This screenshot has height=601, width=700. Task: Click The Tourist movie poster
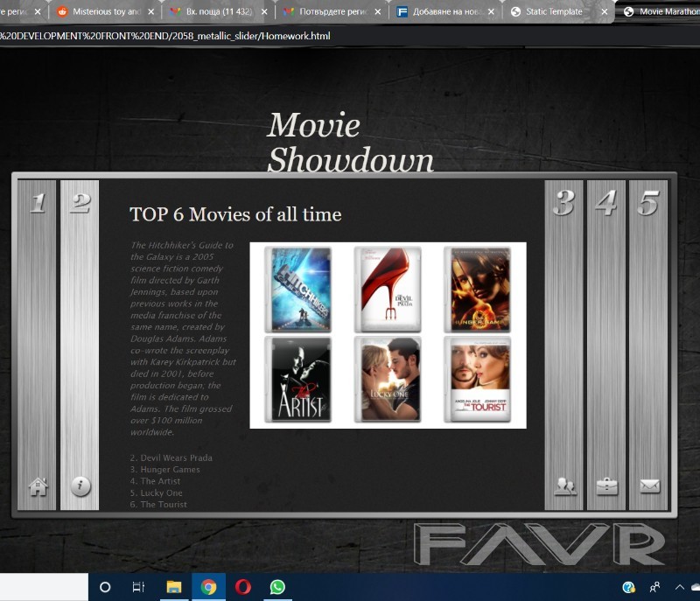477,380
